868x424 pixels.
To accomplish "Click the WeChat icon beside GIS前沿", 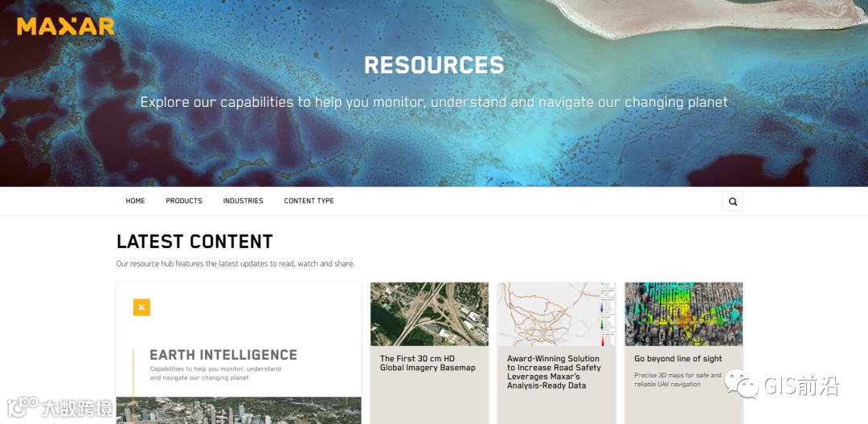I will (742, 384).
